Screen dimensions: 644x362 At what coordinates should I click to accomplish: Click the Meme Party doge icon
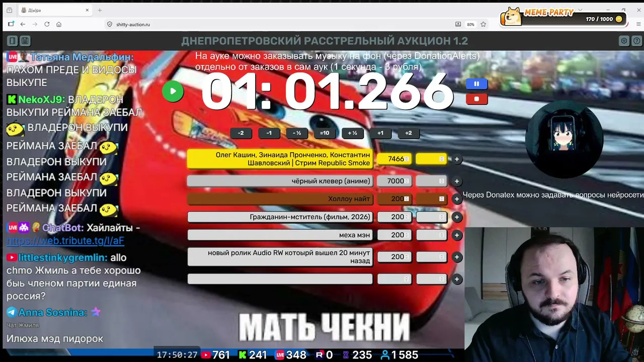coord(512,16)
